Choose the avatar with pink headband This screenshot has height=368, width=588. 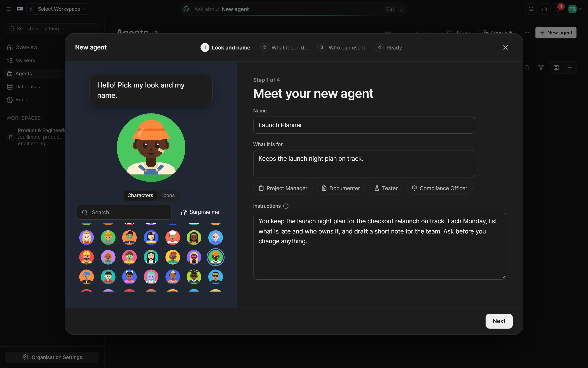[194, 238]
